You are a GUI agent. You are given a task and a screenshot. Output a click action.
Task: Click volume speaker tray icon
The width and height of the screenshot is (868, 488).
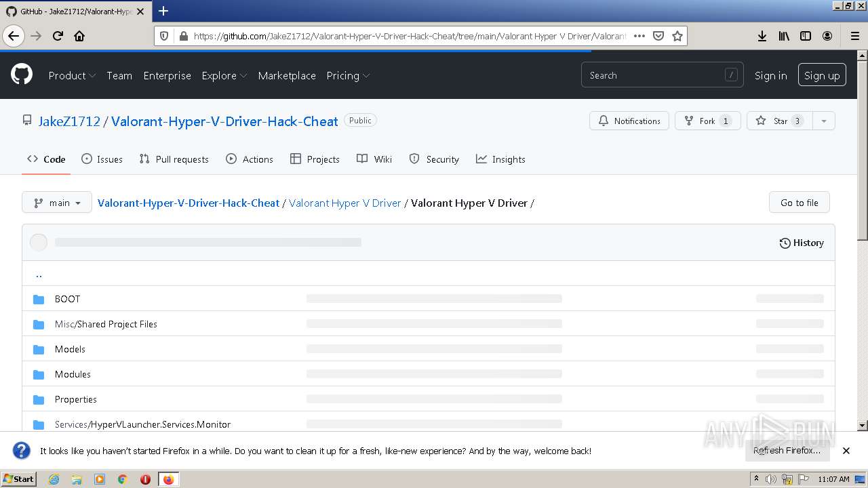pyautogui.click(x=771, y=479)
